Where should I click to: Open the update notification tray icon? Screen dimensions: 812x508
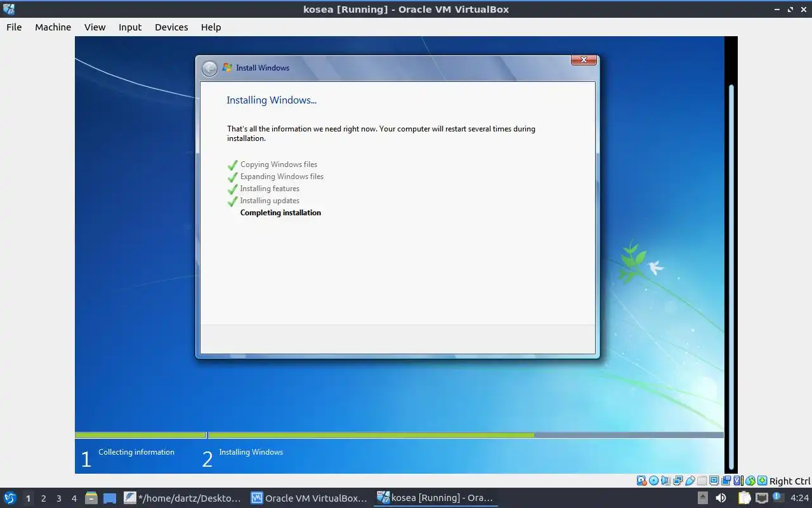click(777, 497)
